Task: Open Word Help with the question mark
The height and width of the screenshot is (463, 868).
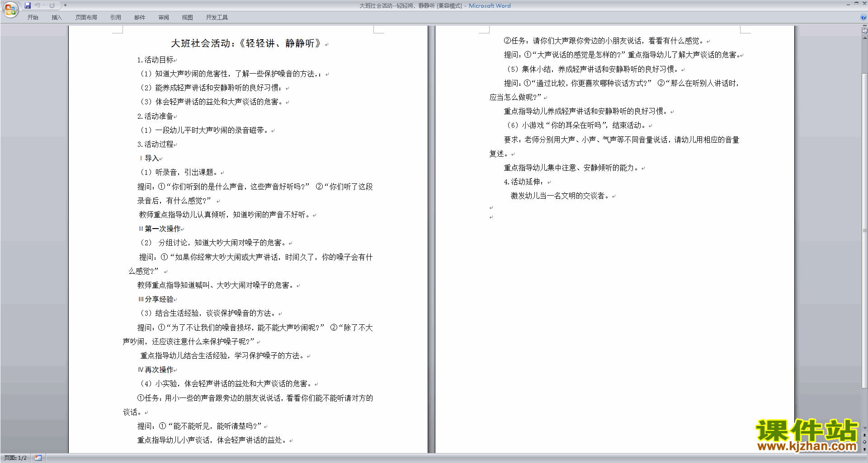Action: (863, 18)
